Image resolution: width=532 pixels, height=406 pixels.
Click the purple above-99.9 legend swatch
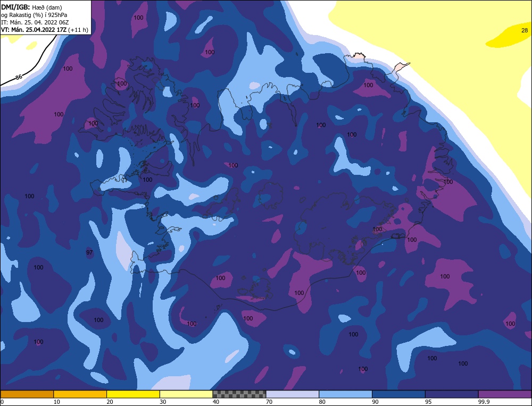tap(505, 394)
